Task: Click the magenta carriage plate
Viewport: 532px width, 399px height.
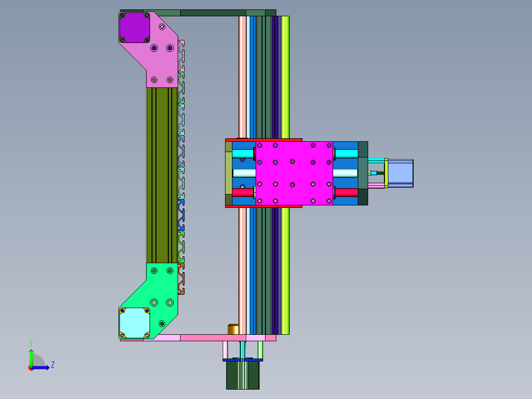Action: coord(294,173)
